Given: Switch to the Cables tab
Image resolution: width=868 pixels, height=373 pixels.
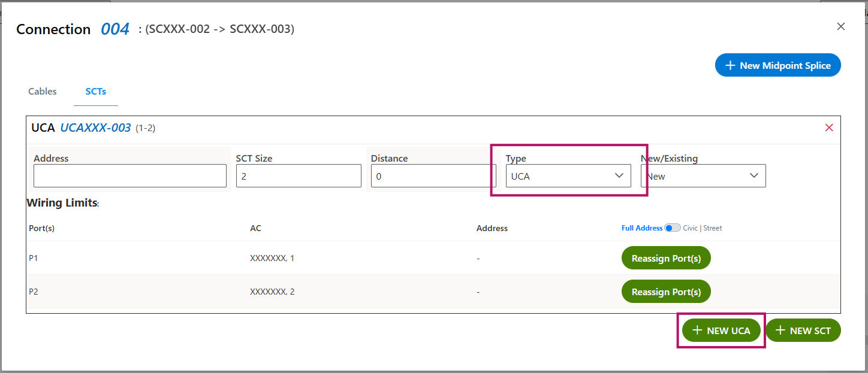Looking at the screenshot, I should [x=43, y=92].
